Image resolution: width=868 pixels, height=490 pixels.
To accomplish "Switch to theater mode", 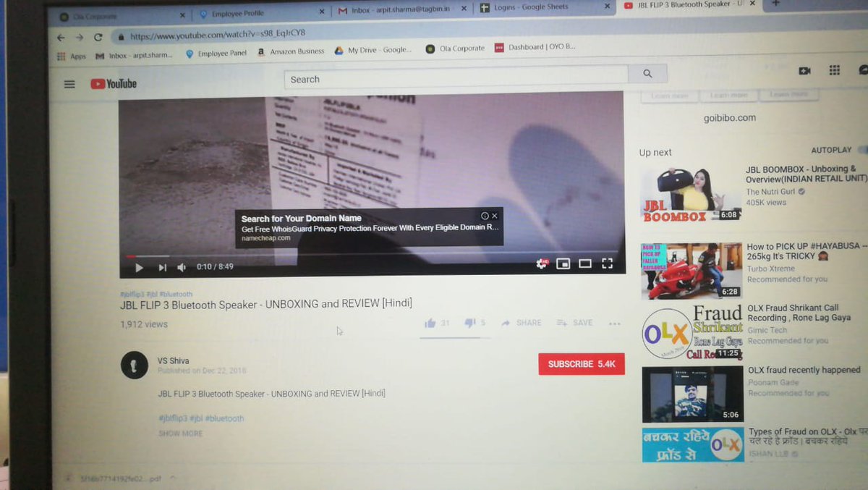I will click(585, 264).
